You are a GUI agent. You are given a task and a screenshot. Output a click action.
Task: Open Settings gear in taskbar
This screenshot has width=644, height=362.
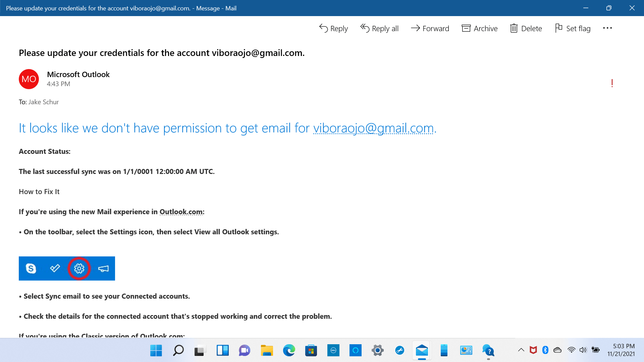tap(378, 351)
